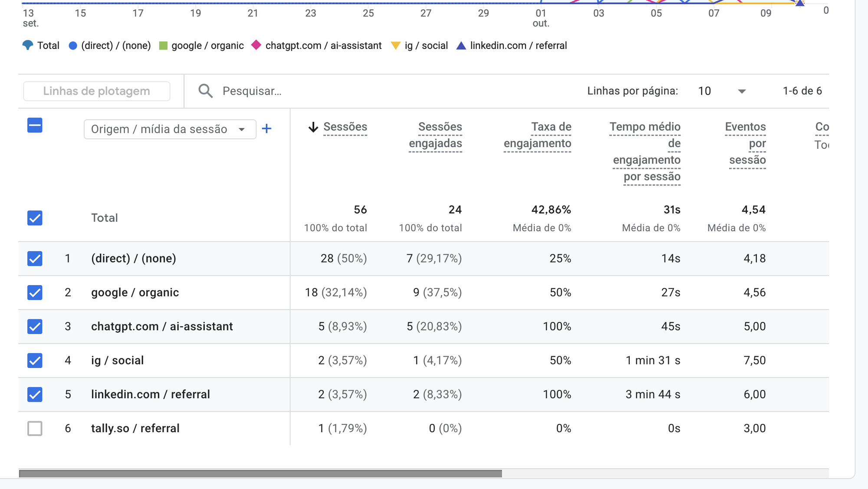
Task: Click the Total legend marker icon
Action: [28, 45]
